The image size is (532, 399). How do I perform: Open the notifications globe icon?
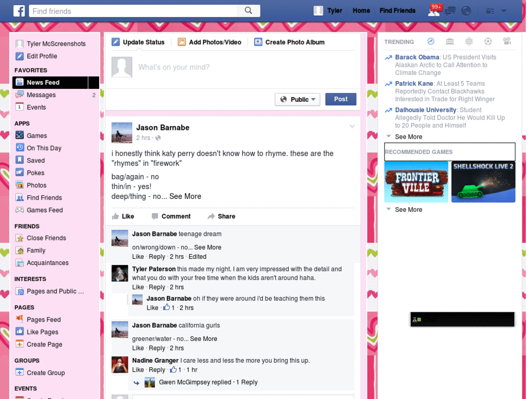[466, 11]
